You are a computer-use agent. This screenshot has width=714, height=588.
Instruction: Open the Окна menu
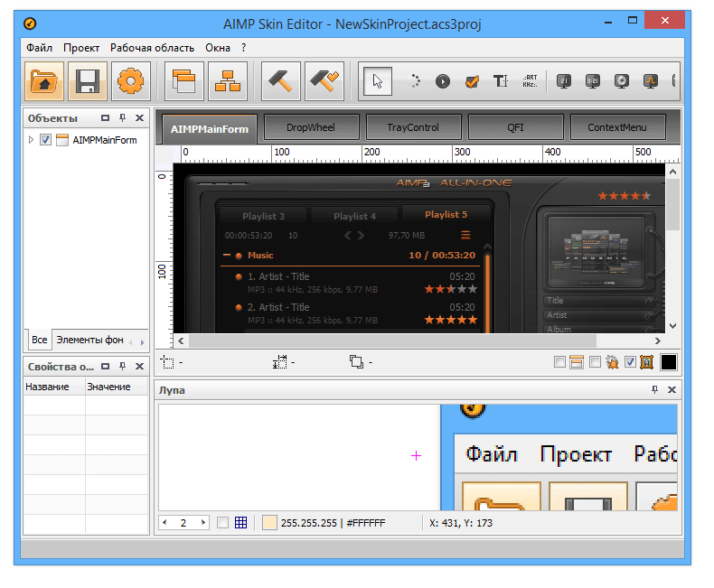click(218, 48)
